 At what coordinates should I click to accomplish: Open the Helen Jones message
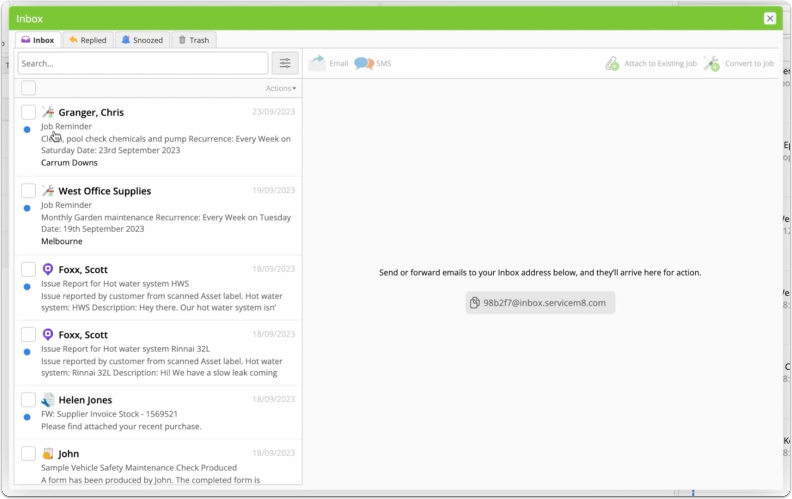[x=158, y=413]
